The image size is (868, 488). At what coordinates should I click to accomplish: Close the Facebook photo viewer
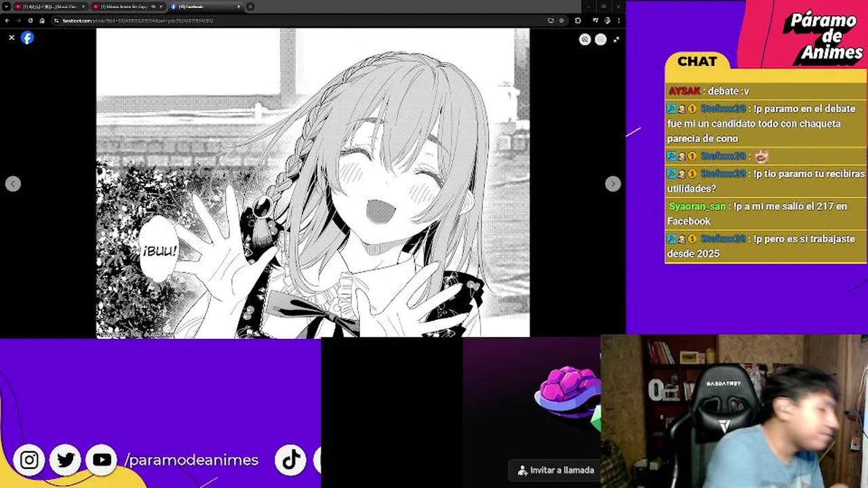tap(12, 38)
